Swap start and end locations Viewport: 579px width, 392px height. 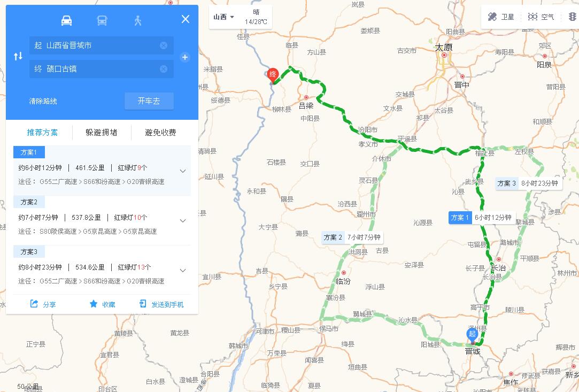click(x=18, y=56)
